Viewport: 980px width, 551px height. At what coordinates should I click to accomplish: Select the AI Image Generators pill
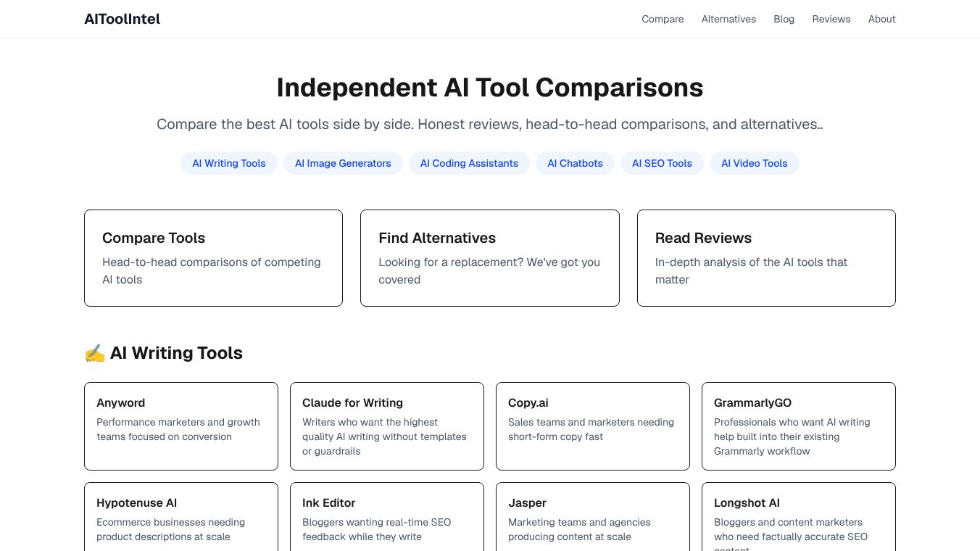click(x=343, y=163)
